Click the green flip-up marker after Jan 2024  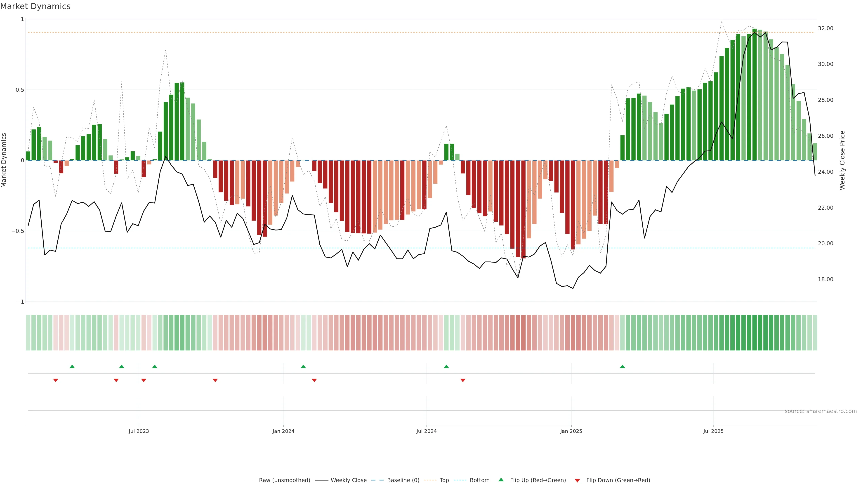pyautogui.click(x=303, y=366)
